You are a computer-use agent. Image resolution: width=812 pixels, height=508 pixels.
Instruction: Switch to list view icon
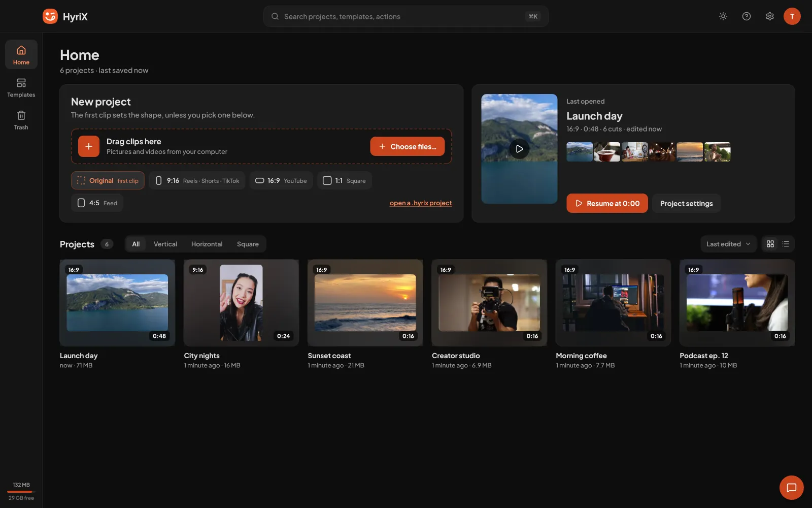tap(786, 244)
